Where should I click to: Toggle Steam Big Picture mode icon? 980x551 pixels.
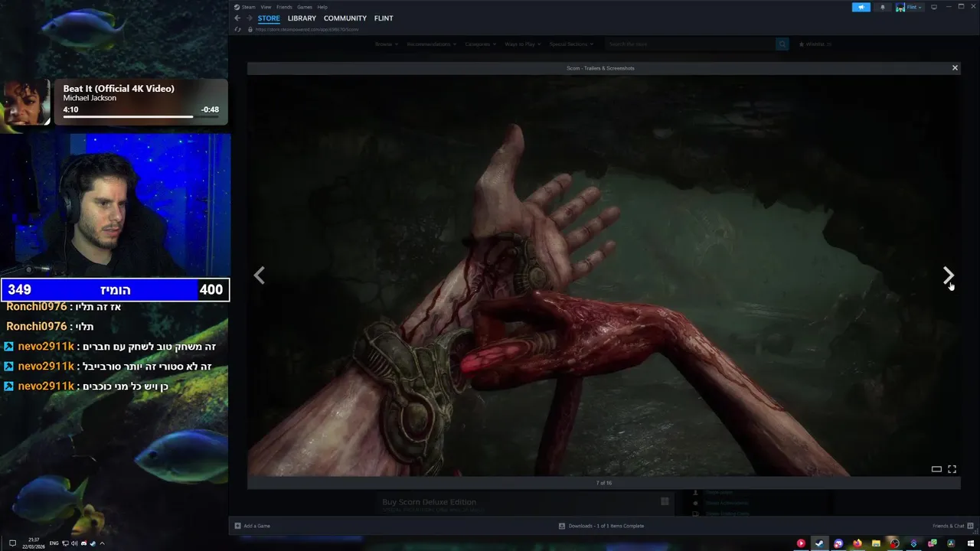pos(933,7)
